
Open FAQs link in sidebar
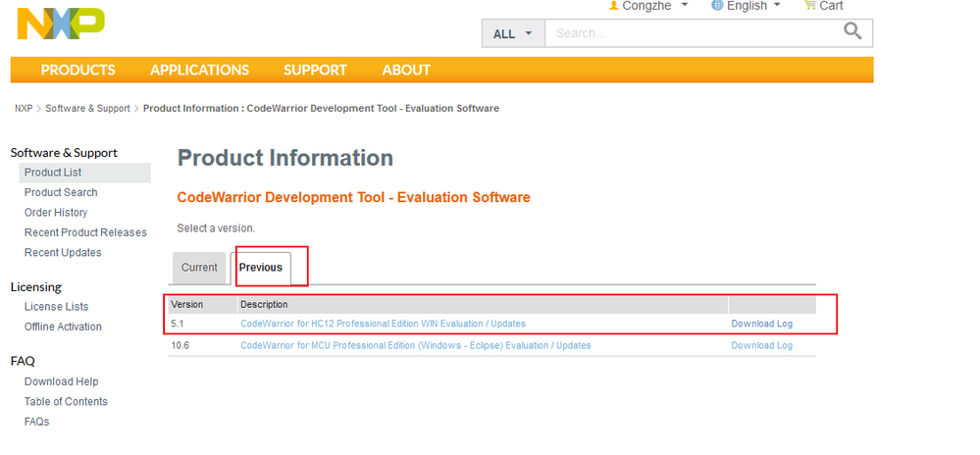pos(37,422)
